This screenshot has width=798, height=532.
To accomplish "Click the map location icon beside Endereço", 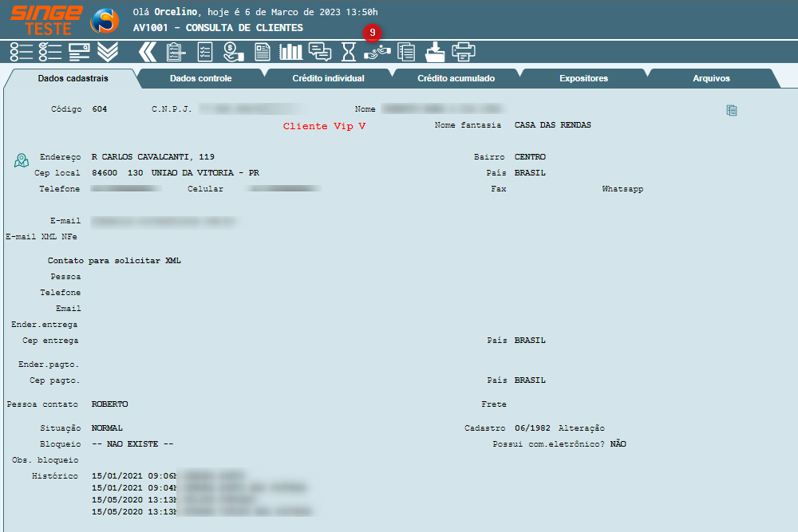I will coord(22,160).
